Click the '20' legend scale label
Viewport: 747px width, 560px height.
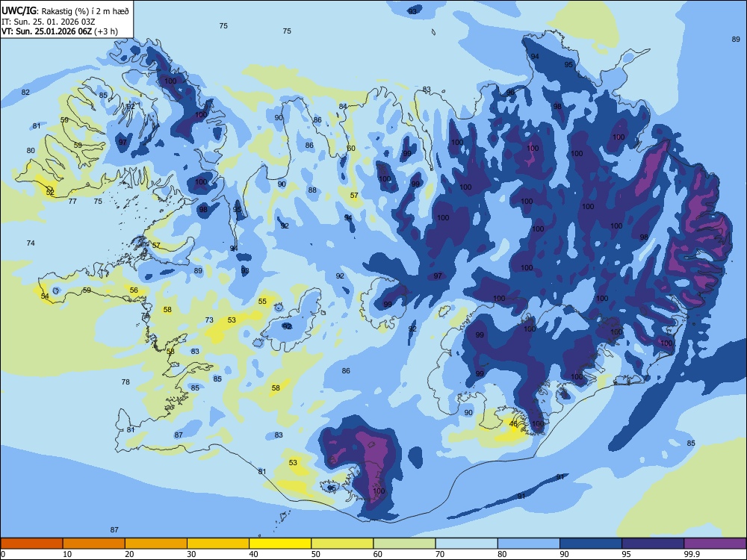(129, 554)
